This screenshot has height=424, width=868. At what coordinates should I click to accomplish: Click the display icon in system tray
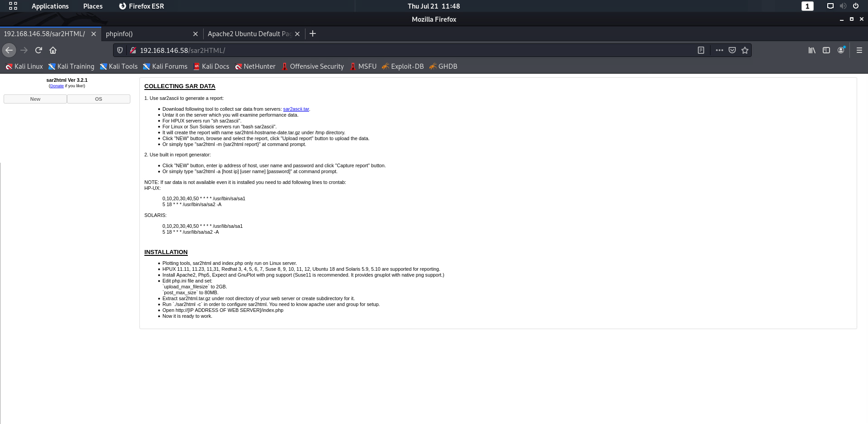tap(830, 6)
